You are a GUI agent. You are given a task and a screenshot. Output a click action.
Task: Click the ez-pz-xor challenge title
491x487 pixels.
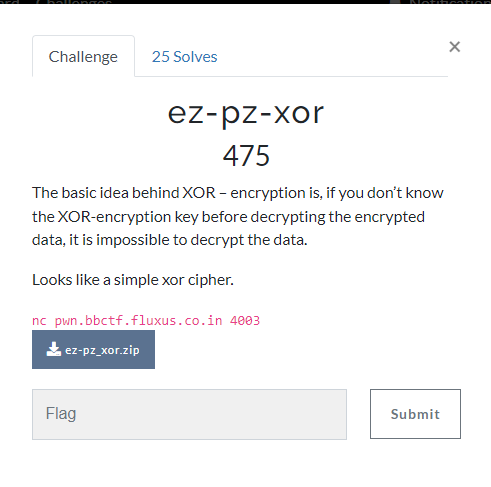(246, 113)
